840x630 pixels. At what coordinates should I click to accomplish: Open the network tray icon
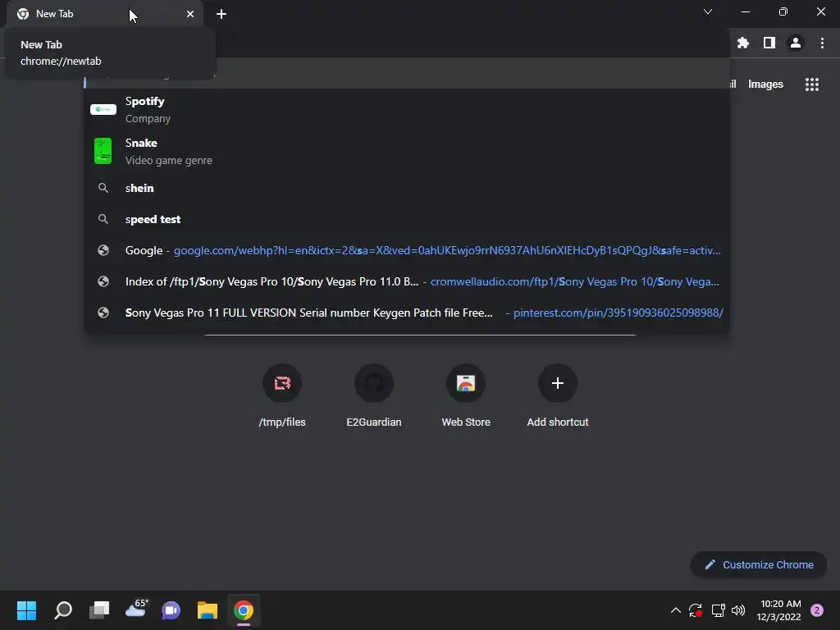pos(718,610)
